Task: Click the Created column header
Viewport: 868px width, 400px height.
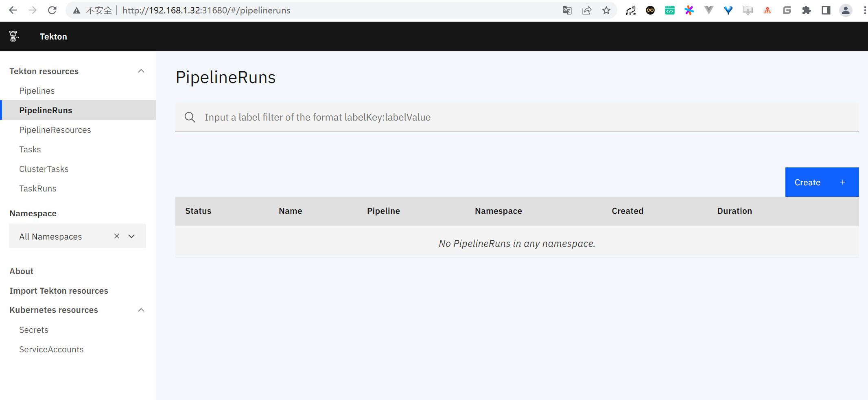Action: 627,211
